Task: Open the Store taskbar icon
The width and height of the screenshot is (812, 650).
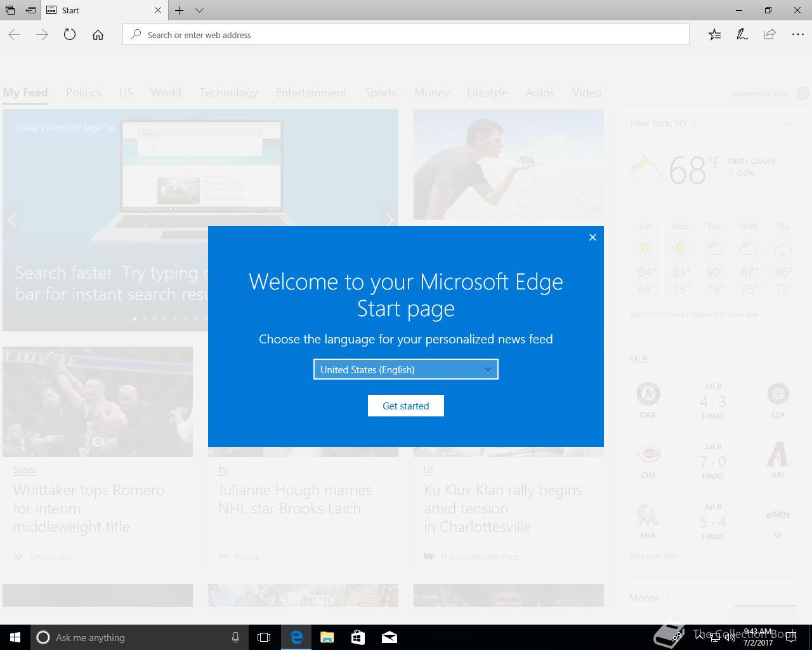Action: pyautogui.click(x=358, y=637)
